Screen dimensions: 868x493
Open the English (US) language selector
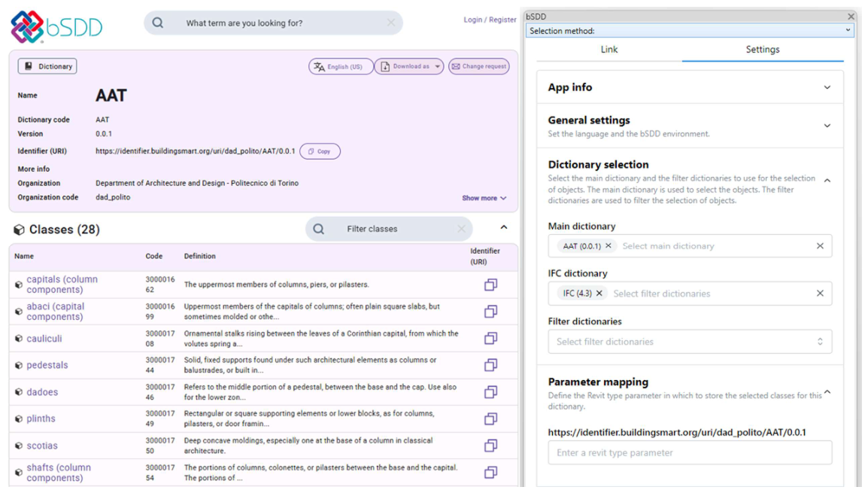point(341,66)
